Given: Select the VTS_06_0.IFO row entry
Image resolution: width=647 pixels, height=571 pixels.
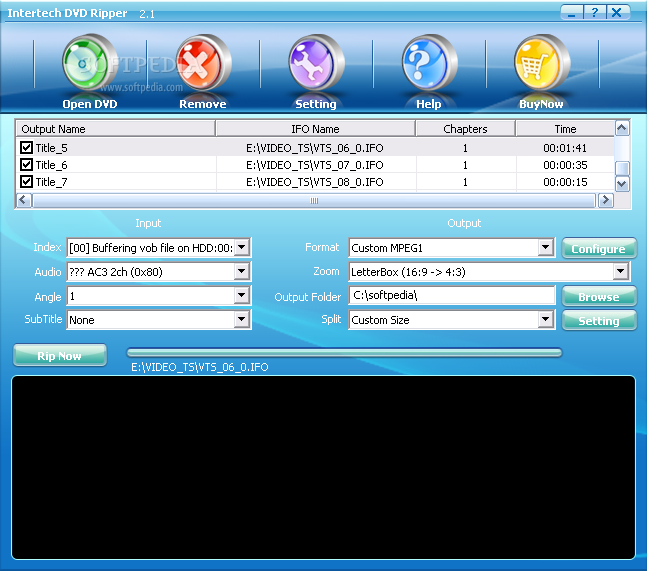Looking at the screenshot, I should point(315,148).
